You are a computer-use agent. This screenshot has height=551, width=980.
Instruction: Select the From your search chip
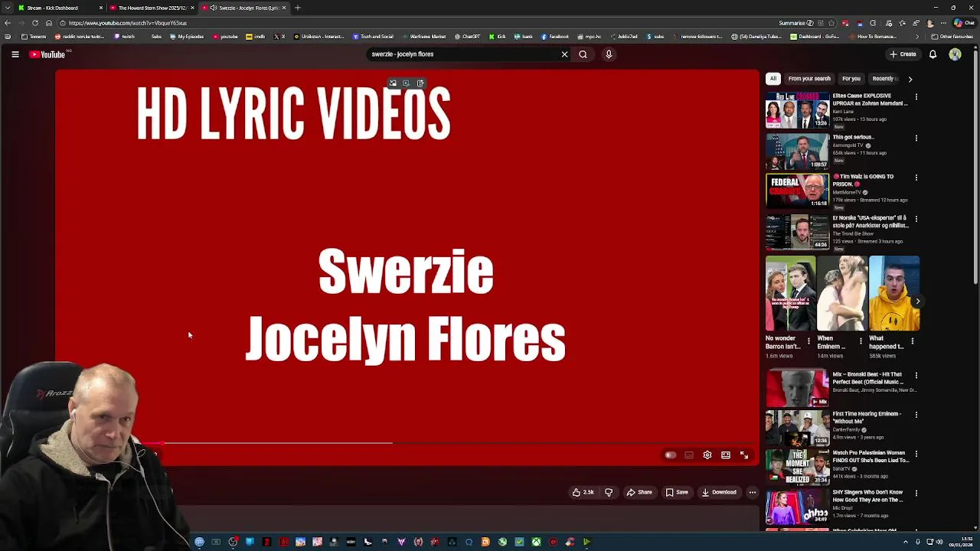[x=809, y=79]
